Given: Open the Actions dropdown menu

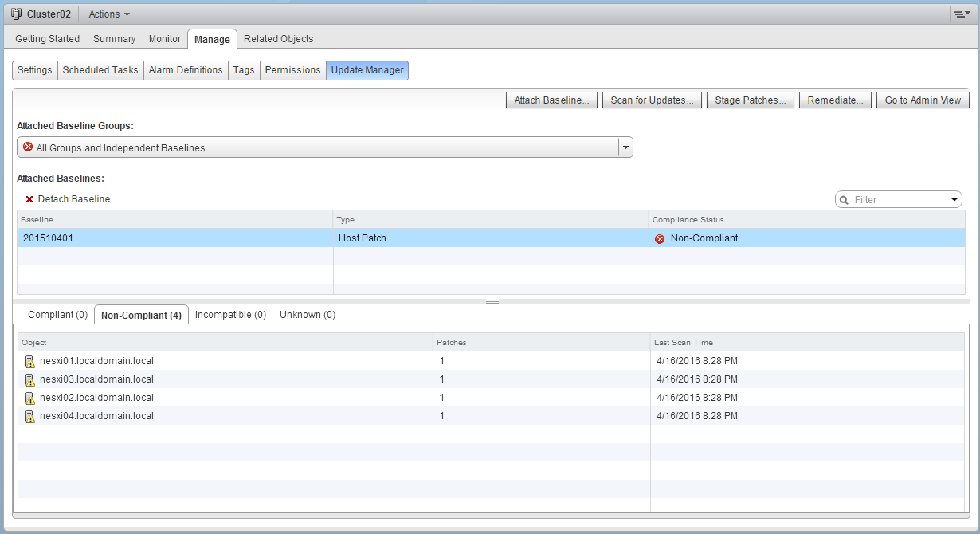Looking at the screenshot, I should (x=108, y=14).
